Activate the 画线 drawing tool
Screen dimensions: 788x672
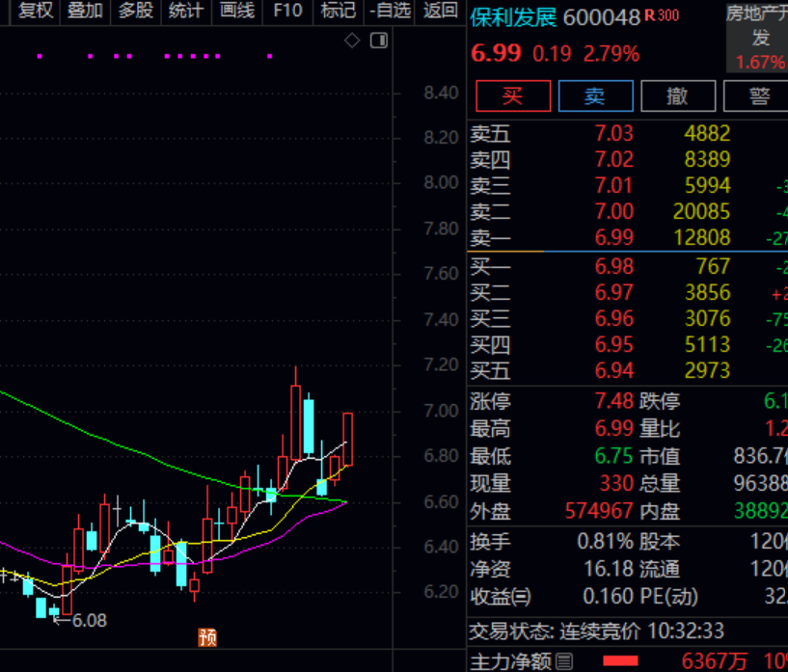pyautogui.click(x=237, y=11)
